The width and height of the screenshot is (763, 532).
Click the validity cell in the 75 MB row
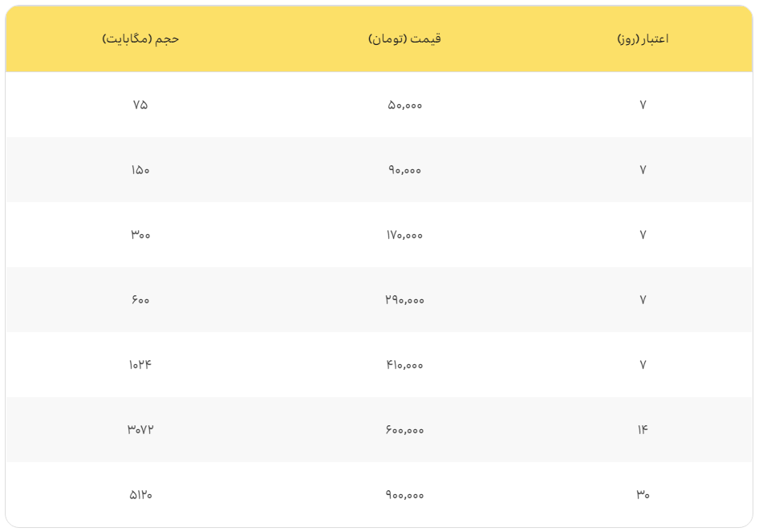(643, 104)
